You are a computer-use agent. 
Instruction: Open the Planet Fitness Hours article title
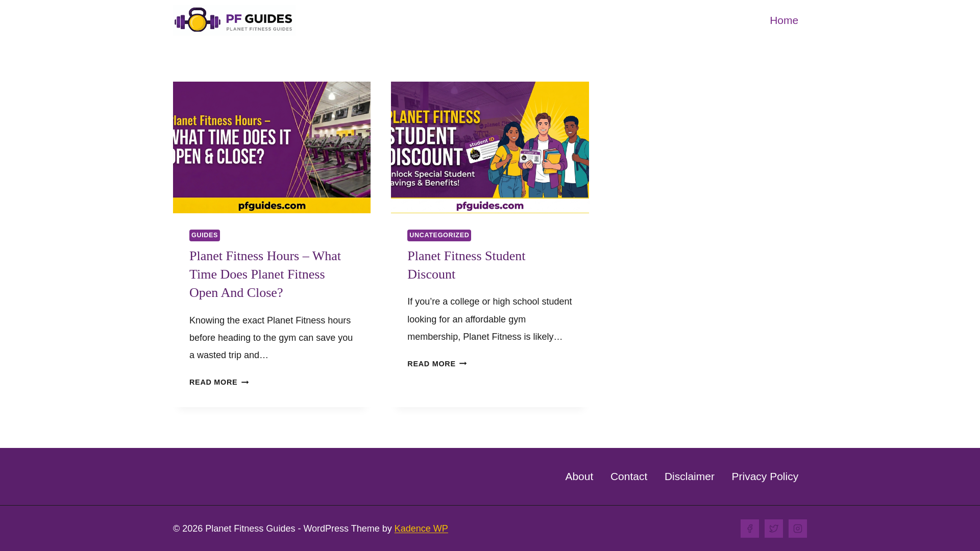click(x=265, y=274)
